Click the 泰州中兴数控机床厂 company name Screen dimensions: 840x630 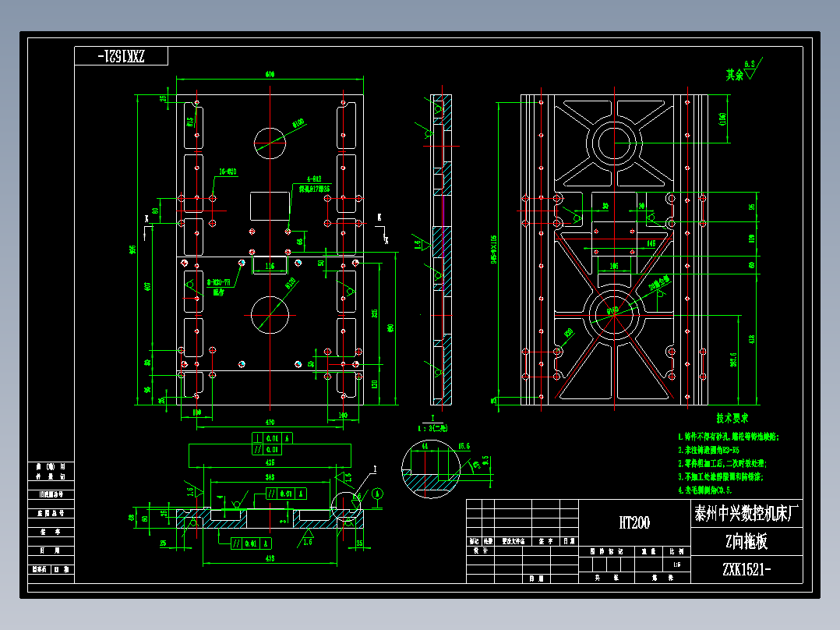(x=746, y=513)
